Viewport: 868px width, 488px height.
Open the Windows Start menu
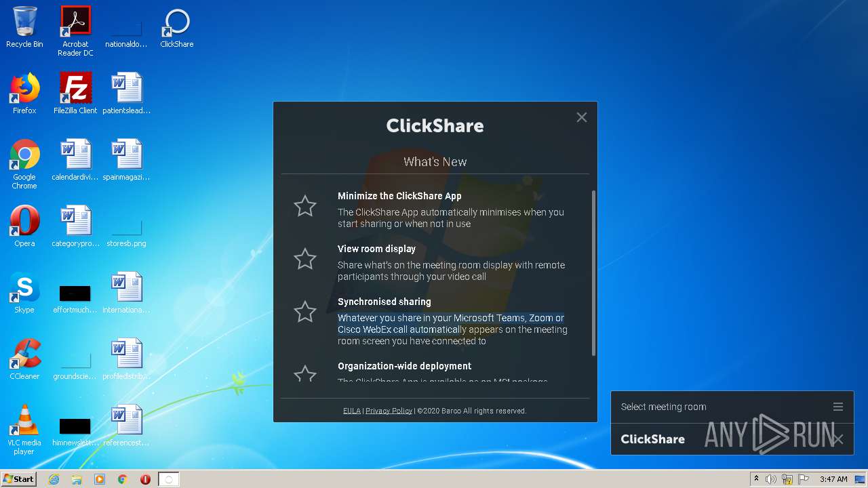(x=18, y=479)
